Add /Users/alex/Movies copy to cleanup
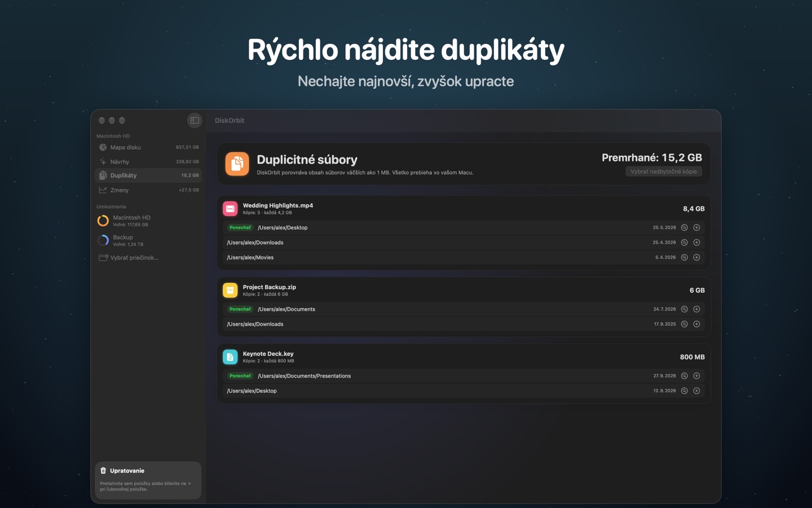 tap(696, 257)
